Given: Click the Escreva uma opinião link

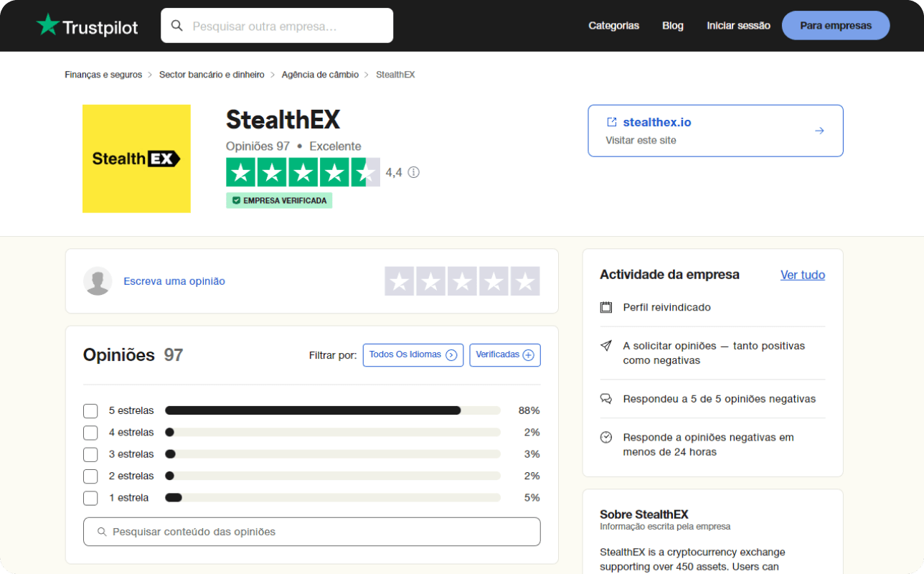Looking at the screenshot, I should point(174,281).
